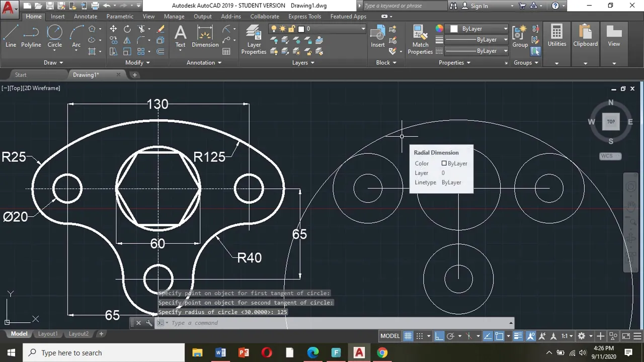Toggle drawing grid display in status bar

point(408,336)
